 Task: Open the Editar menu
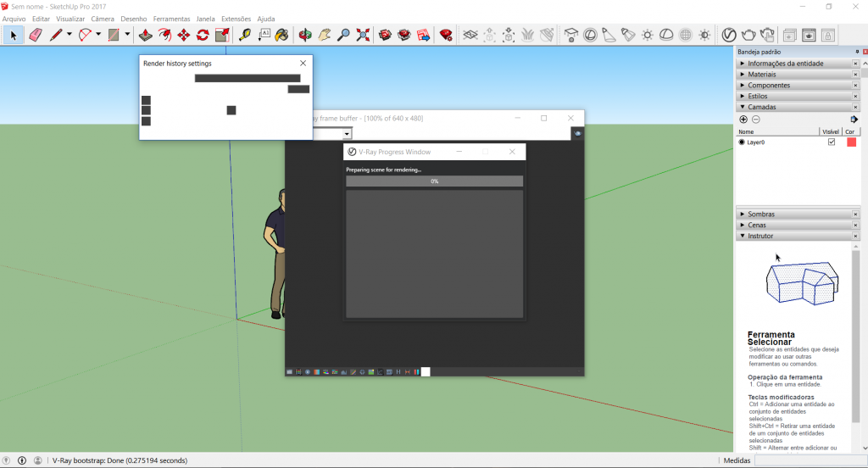pos(41,19)
